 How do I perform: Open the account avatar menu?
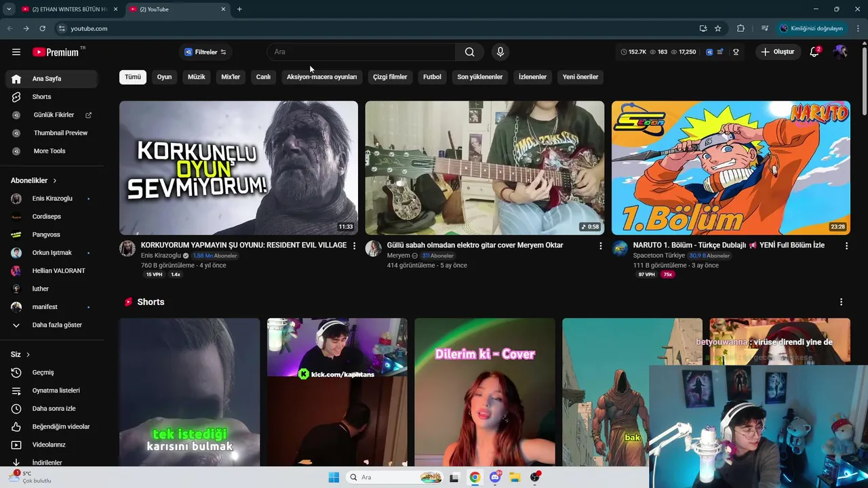840,52
